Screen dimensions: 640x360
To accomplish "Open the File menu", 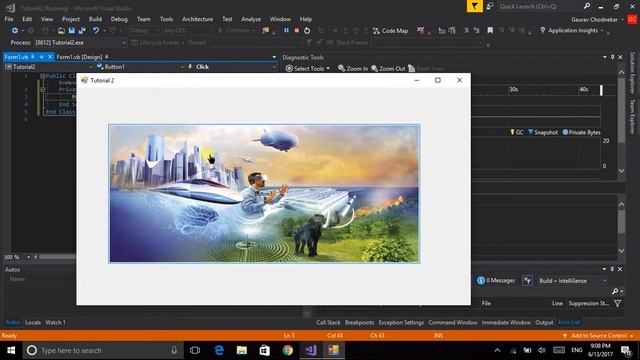I will point(9,19).
